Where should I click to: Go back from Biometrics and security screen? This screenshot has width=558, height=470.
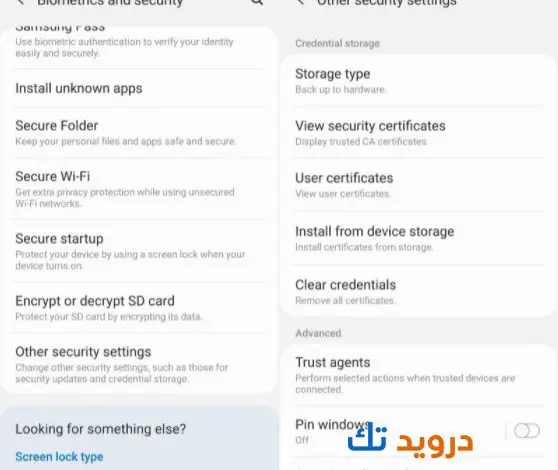pyautogui.click(x=21, y=2)
